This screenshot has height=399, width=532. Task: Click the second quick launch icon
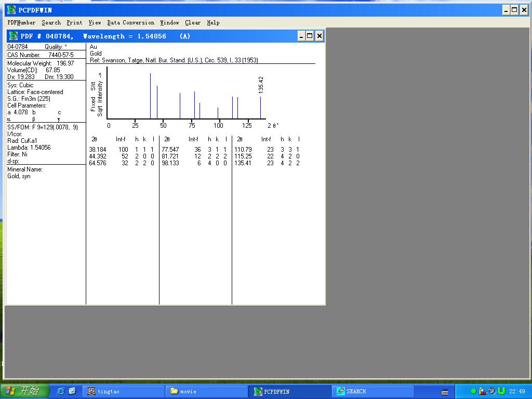click(x=72, y=391)
